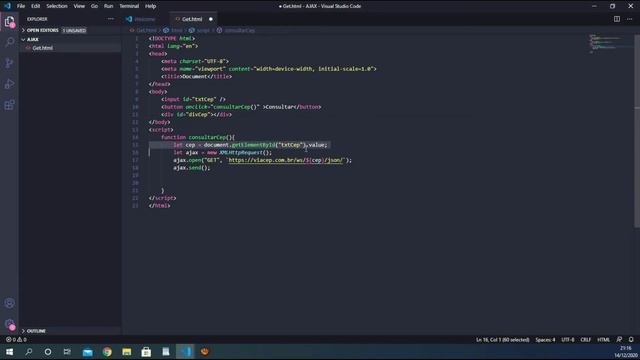This screenshot has width=640, height=360.
Task: Open editor More Actions ellipsis
Action: coord(629,19)
